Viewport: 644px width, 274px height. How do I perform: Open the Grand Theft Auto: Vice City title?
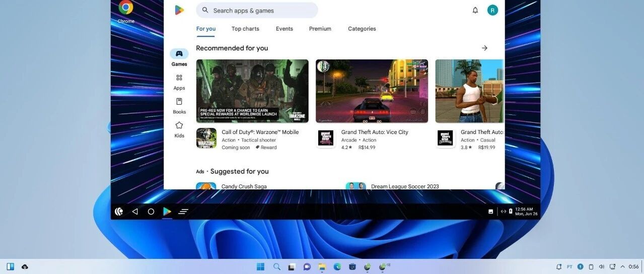pyautogui.click(x=375, y=132)
